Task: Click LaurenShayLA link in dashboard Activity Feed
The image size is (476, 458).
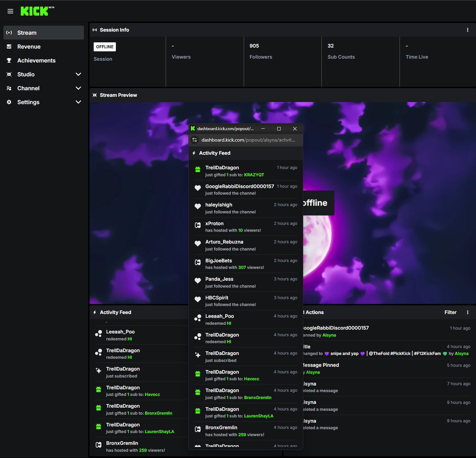Action: (x=159, y=432)
